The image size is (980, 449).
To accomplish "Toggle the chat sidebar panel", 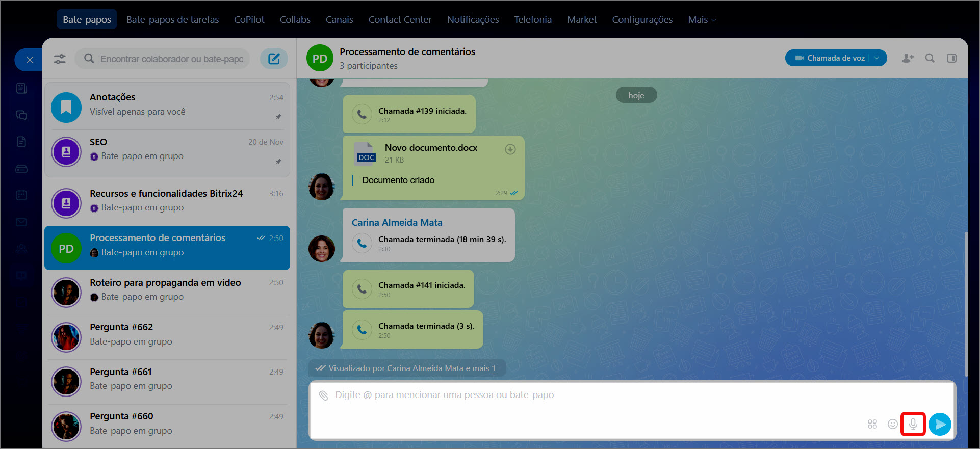I will click(951, 58).
